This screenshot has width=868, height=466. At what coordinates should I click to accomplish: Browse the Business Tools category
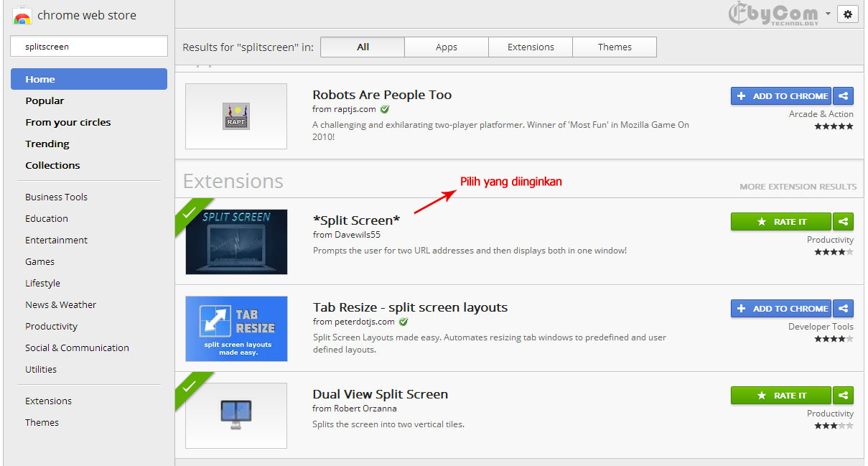tap(56, 197)
